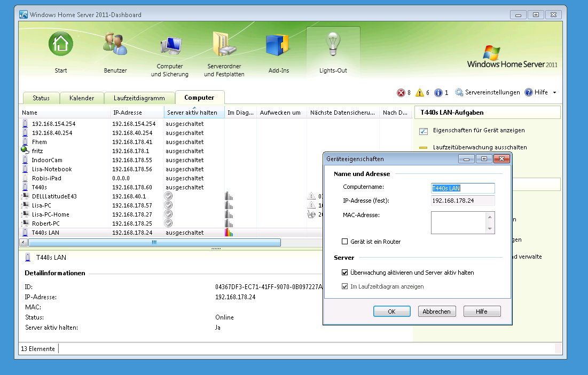The width and height of the screenshot is (588, 375).
Task: Select the 192.168.154.254 device row
Action: (170, 124)
